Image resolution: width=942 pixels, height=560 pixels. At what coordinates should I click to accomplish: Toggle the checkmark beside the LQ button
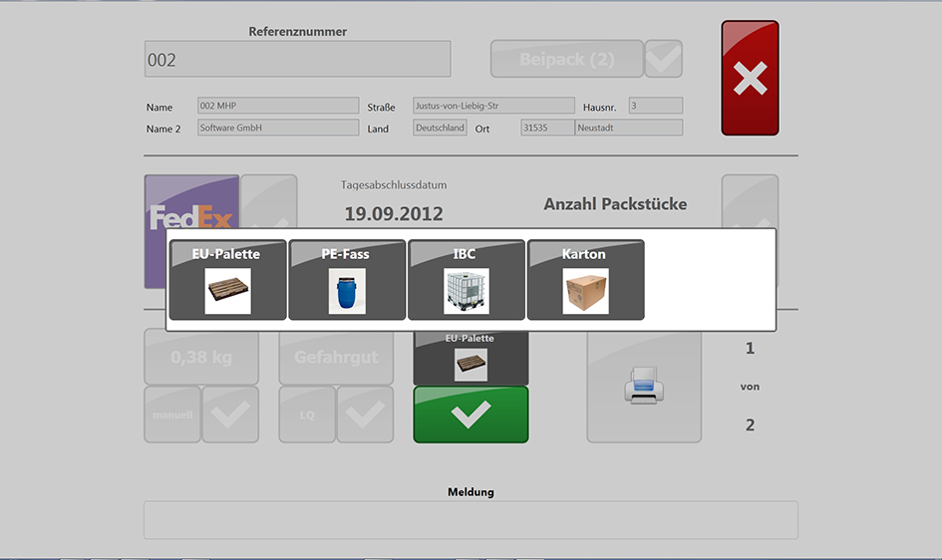(365, 415)
